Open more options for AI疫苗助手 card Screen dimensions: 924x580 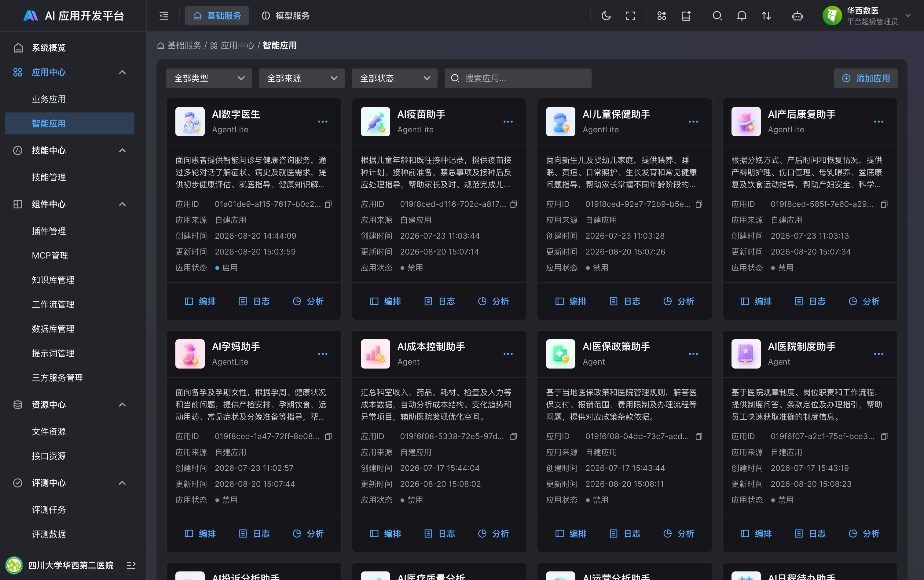508,122
